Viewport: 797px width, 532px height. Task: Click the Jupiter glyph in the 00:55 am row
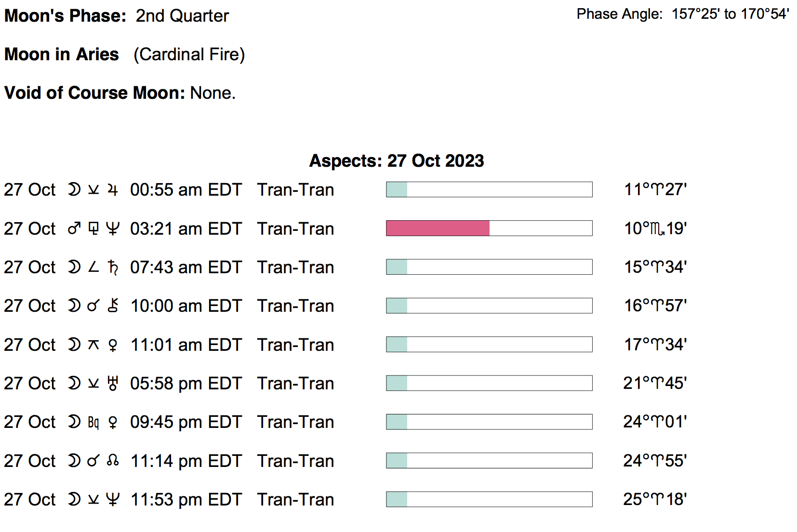point(113,190)
